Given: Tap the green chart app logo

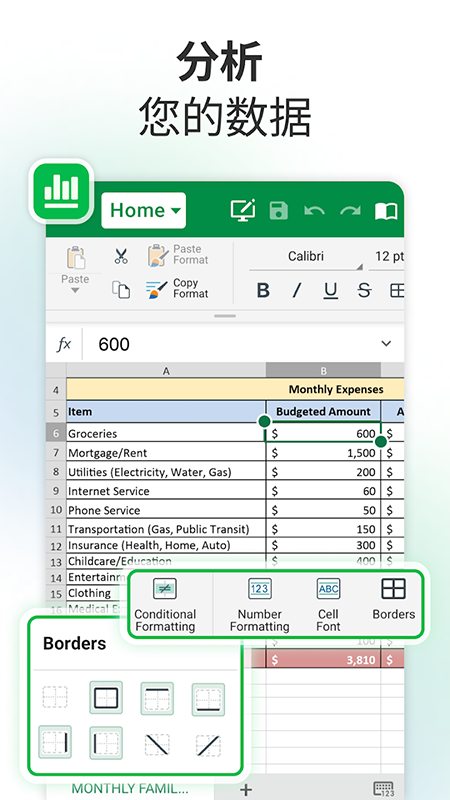Looking at the screenshot, I should pyautogui.click(x=61, y=190).
